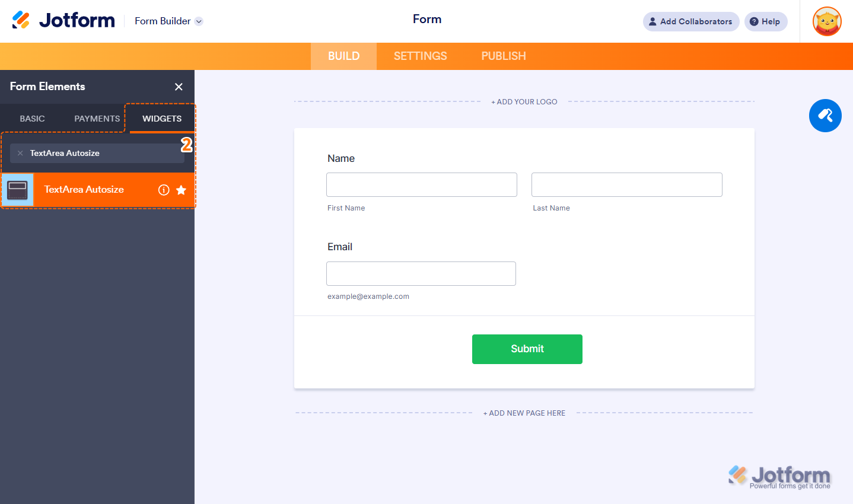Switch to the SETTINGS tab
This screenshot has width=853, height=504.
[x=420, y=56]
